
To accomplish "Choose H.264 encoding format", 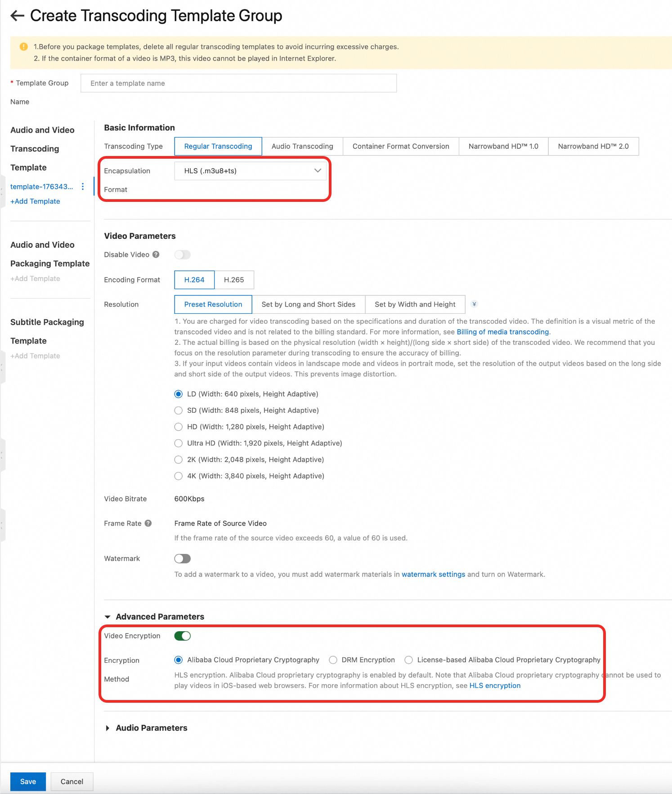I will tap(194, 280).
